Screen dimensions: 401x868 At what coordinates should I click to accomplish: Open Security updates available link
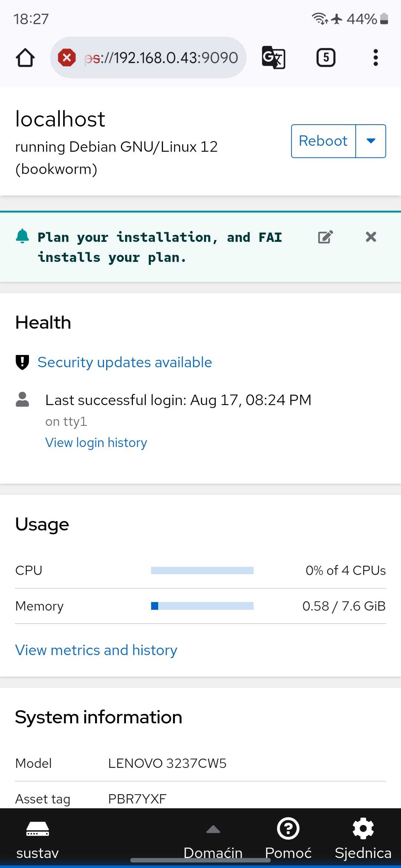[x=125, y=362]
